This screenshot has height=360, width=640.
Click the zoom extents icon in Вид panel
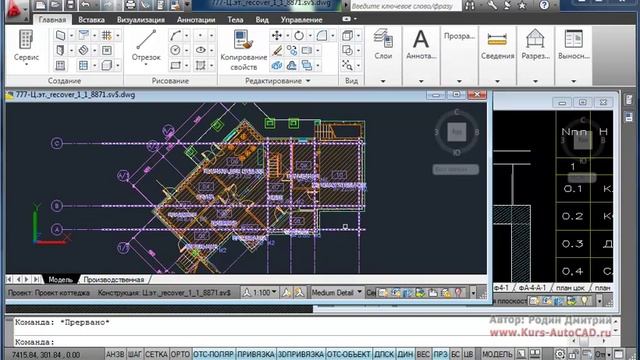347,65
